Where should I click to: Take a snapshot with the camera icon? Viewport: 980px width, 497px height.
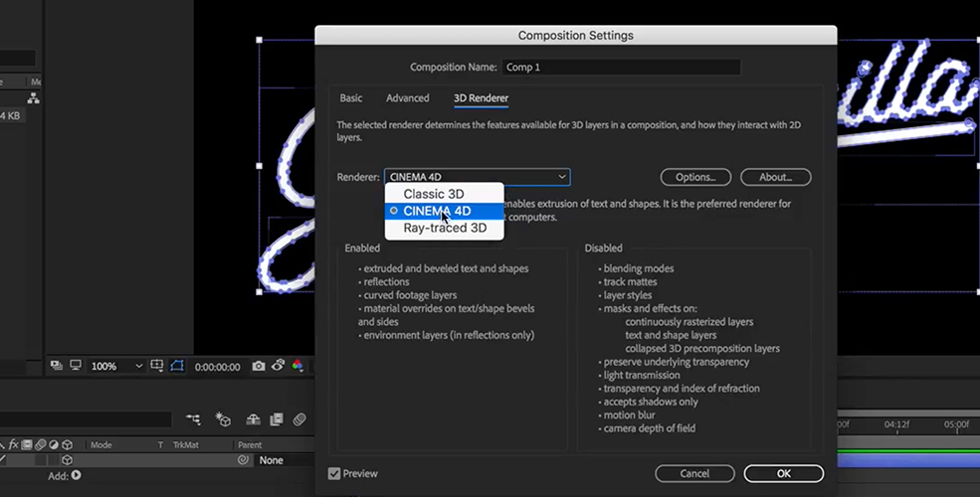(x=258, y=366)
